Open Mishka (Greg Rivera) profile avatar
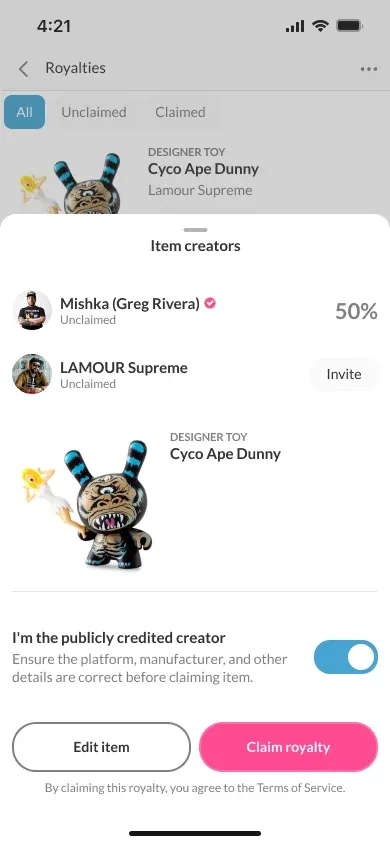The height and width of the screenshot is (844, 390). click(x=32, y=310)
